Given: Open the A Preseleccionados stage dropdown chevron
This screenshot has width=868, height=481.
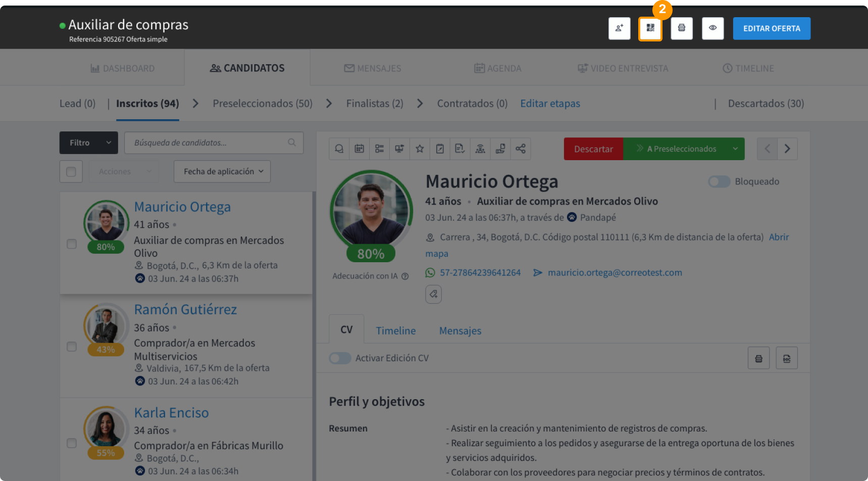Looking at the screenshot, I should coord(735,149).
